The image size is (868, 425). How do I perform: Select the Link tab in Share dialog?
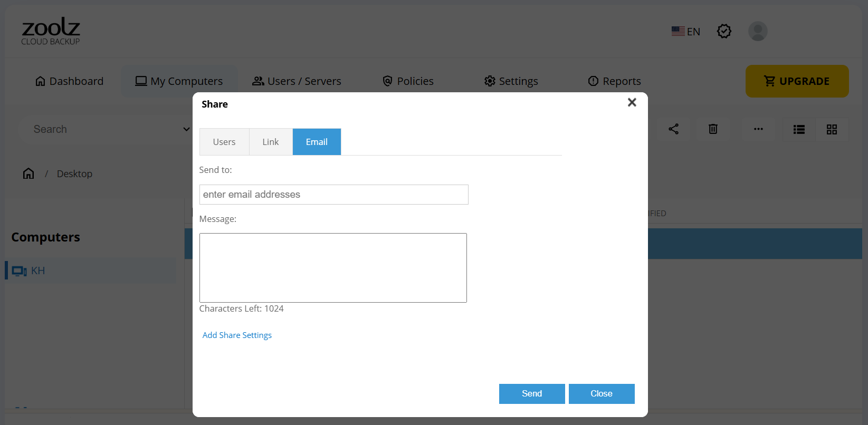coord(271,142)
